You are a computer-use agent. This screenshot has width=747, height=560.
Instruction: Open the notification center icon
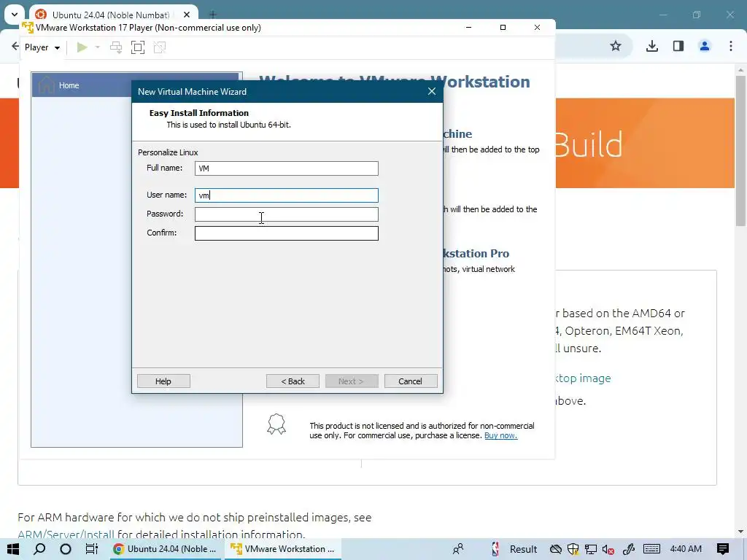723,549
